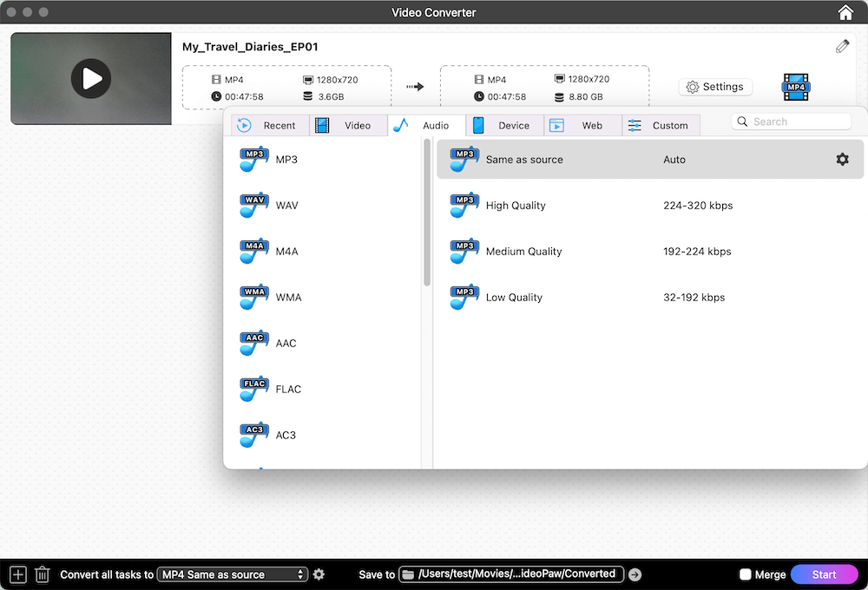Open the Settings button near the top

point(715,86)
